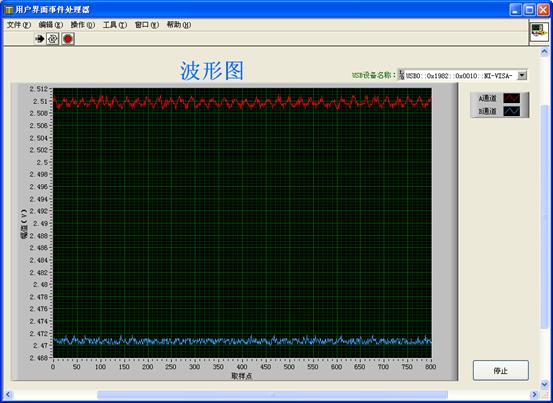
Task: Click the VISA I/O icon beside device name
Action: point(401,75)
